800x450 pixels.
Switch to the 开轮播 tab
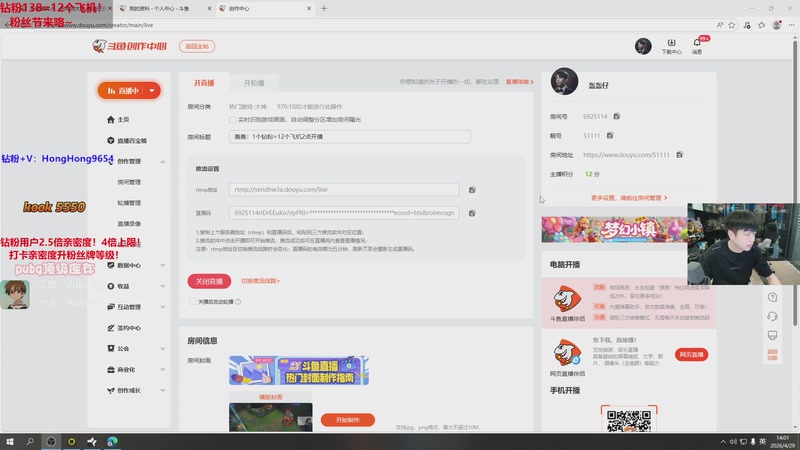click(x=260, y=82)
